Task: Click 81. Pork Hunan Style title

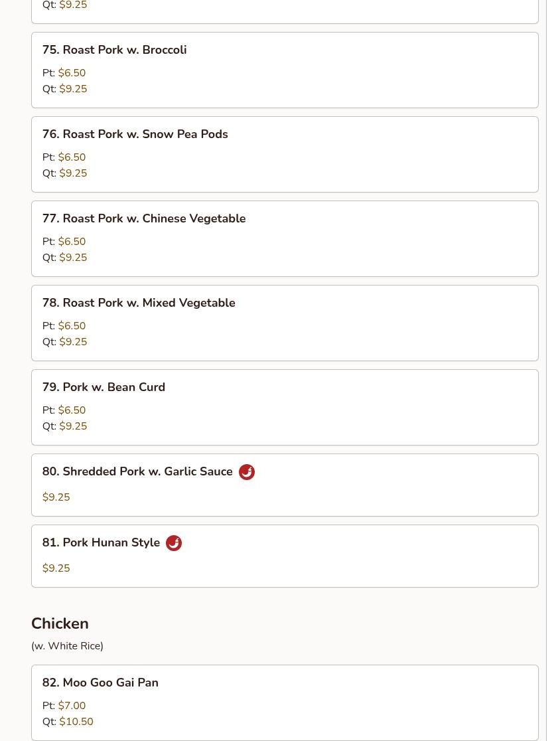Action: [101, 542]
